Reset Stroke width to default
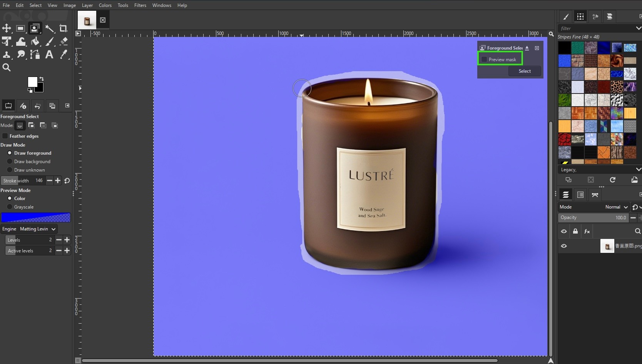This screenshot has width=642, height=364. [67, 180]
